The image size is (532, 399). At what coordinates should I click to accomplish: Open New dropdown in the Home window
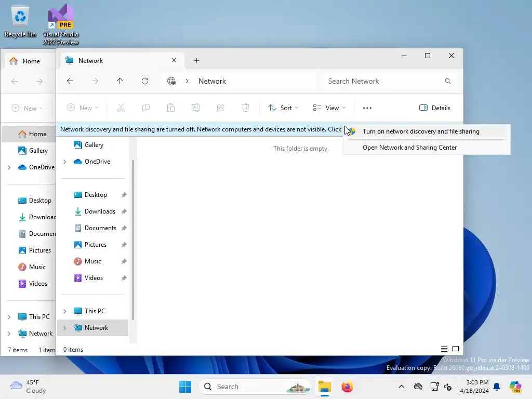(x=27, y=108)
